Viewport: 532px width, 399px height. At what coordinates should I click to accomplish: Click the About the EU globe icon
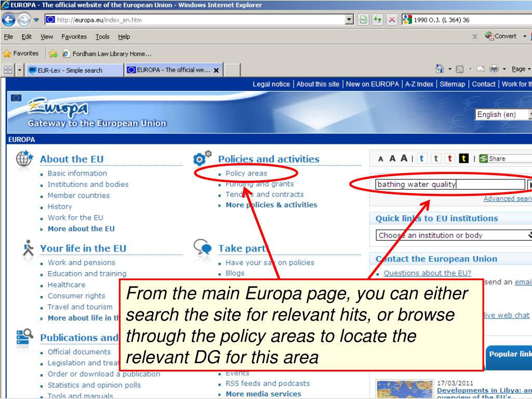click(x=24, y=159)
